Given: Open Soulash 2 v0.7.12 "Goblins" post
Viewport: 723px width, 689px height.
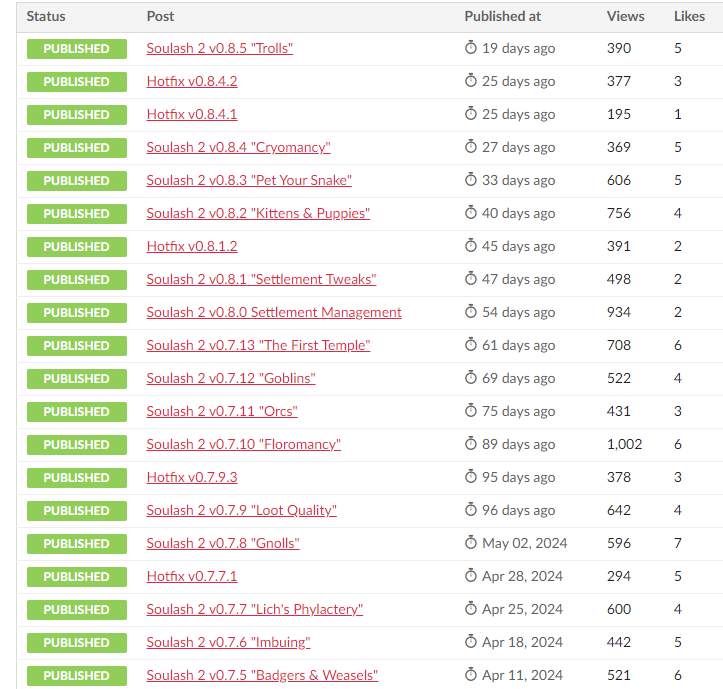Looking at the screenshot, I should (231, 379).
